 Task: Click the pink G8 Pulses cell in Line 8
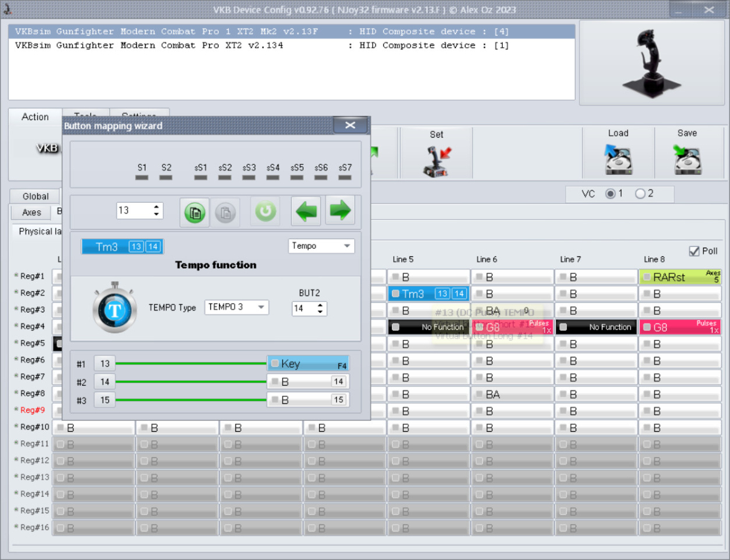680,327
